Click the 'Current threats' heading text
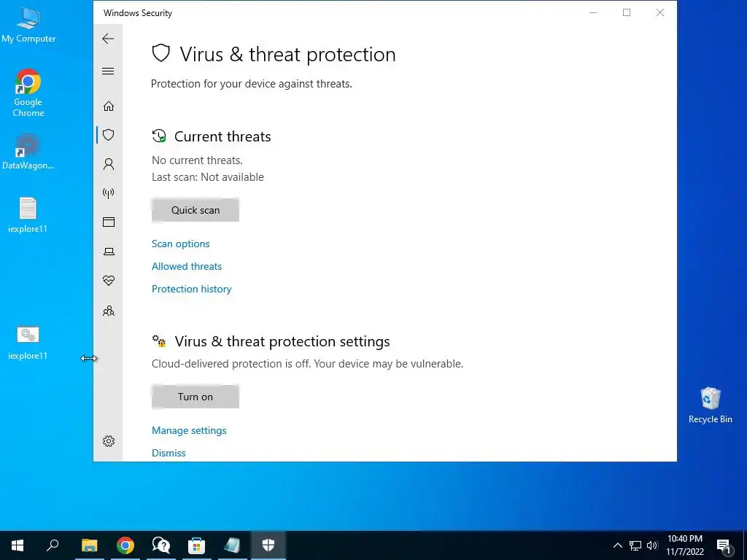The image size is (747, 560). tap(222, 136)
